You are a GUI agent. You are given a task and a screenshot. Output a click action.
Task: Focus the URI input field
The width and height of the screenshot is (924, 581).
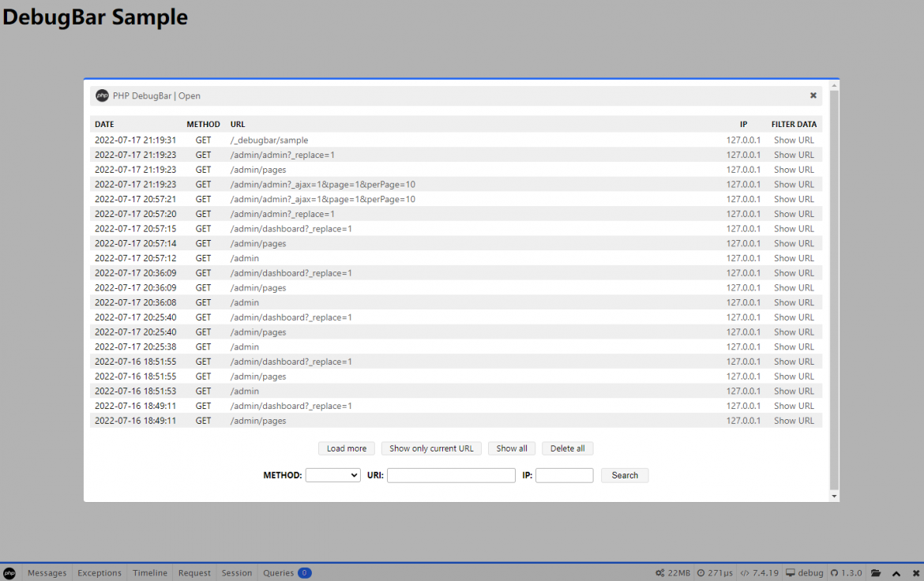tap(452, 475)
